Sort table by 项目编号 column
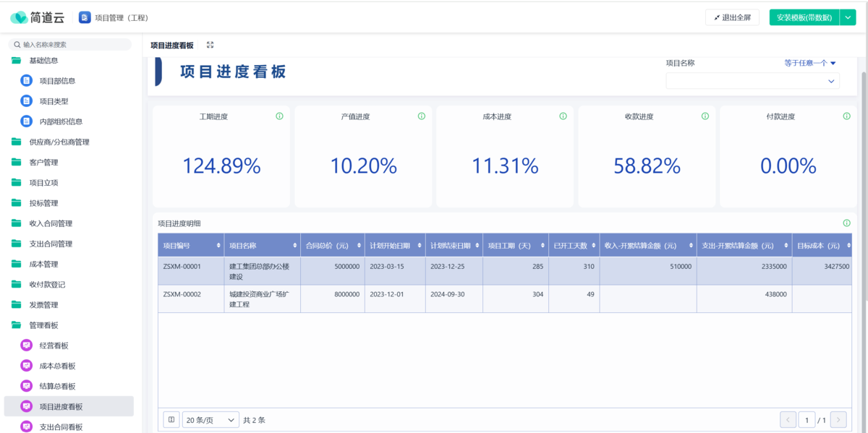 pyautogui.click(x=218, y=246)
